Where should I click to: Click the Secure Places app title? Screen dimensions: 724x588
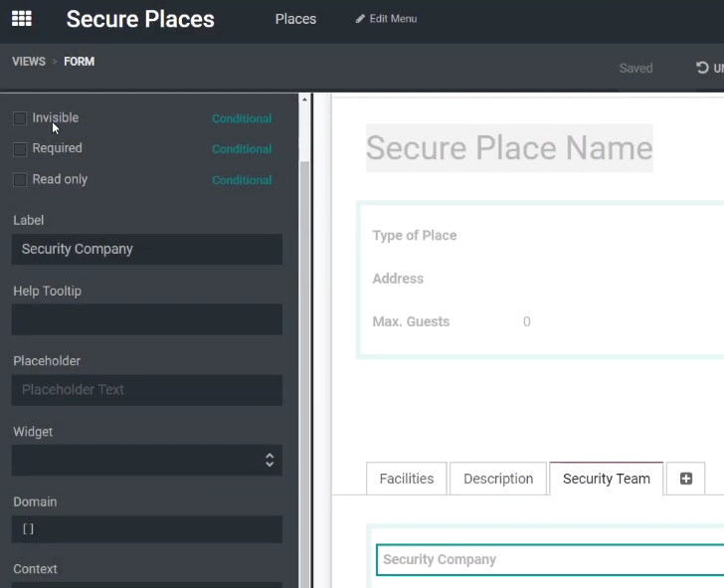pyautogui.click(x=140, y=19)
